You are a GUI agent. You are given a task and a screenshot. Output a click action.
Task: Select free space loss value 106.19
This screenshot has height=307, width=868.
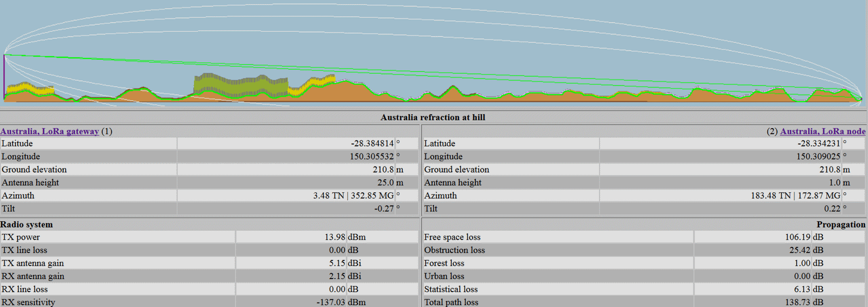point(798,237)
